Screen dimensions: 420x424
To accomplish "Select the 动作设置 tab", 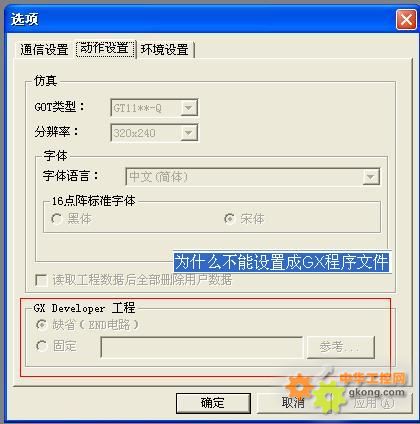I will (105, 49).
